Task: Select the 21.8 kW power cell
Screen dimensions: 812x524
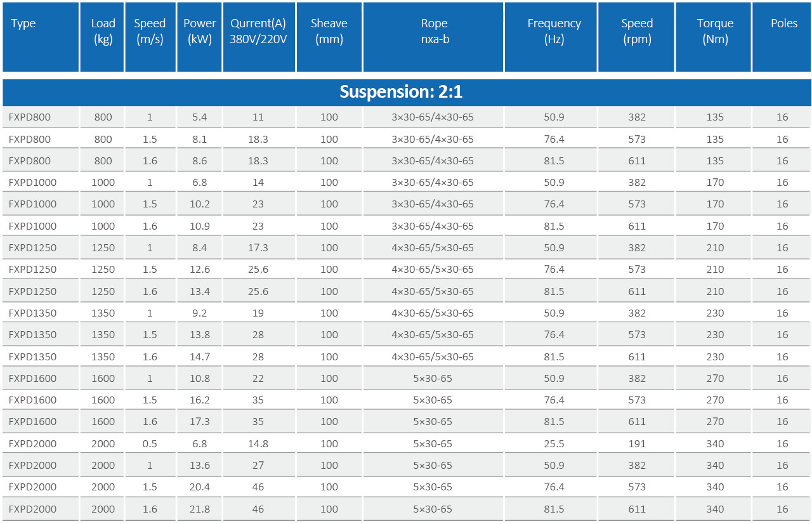Action: [x=200, y=509]
